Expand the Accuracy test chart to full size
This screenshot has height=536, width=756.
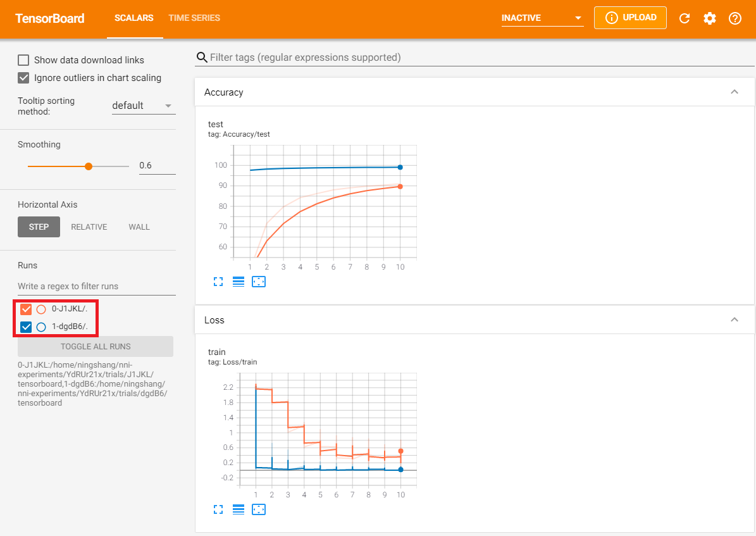[219, 282]
